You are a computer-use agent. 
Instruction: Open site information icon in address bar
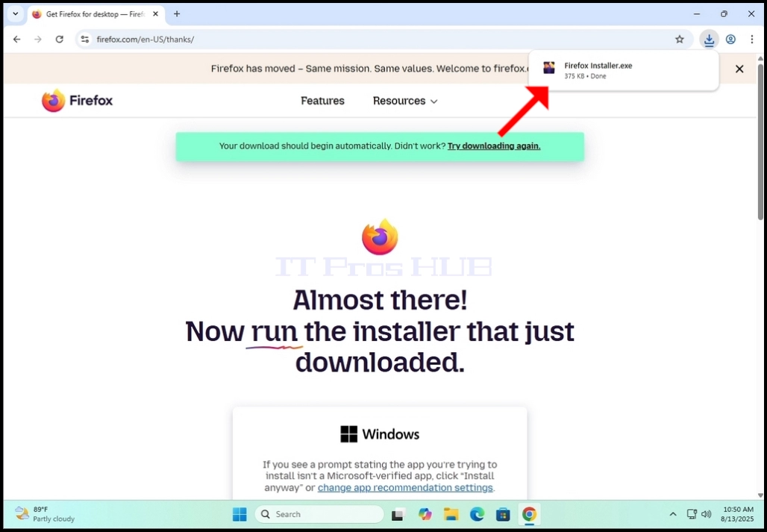85,39
